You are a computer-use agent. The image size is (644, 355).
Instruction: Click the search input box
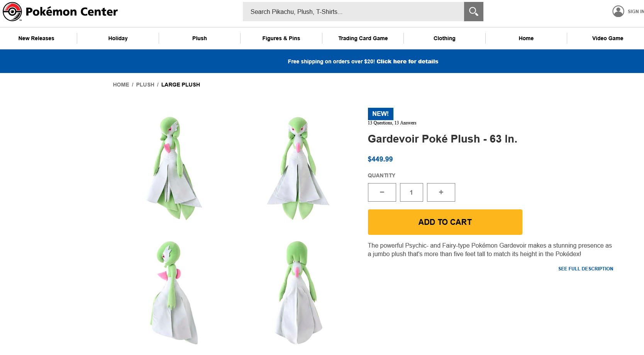(353, 12)
